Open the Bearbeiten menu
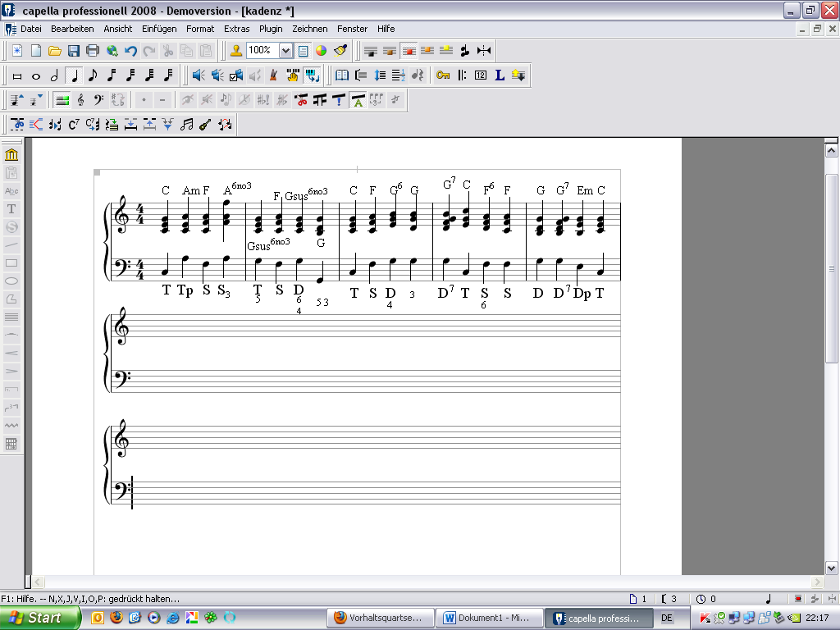 72,29
